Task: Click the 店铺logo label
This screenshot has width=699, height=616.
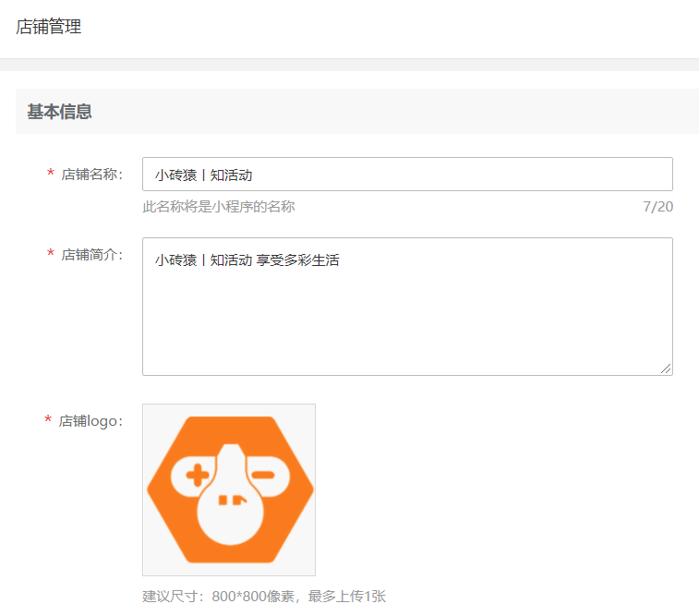Action: coord(90,421)
